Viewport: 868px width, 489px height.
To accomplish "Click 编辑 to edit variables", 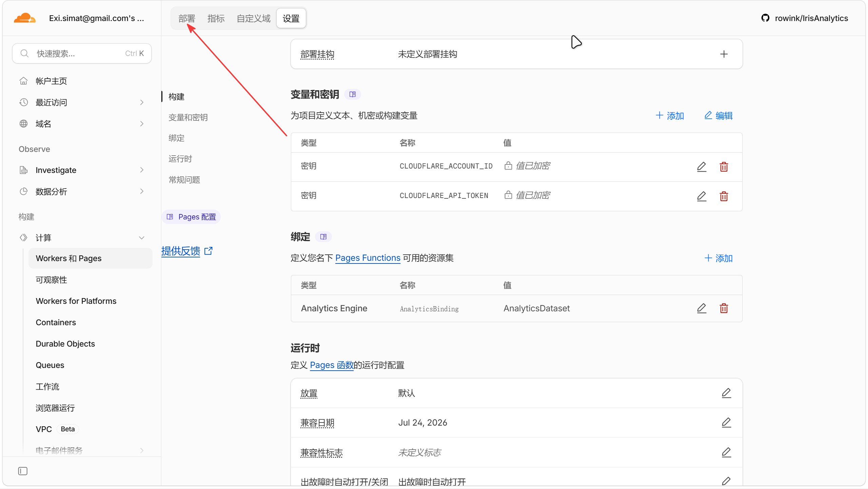I will [x=718, y=116].
